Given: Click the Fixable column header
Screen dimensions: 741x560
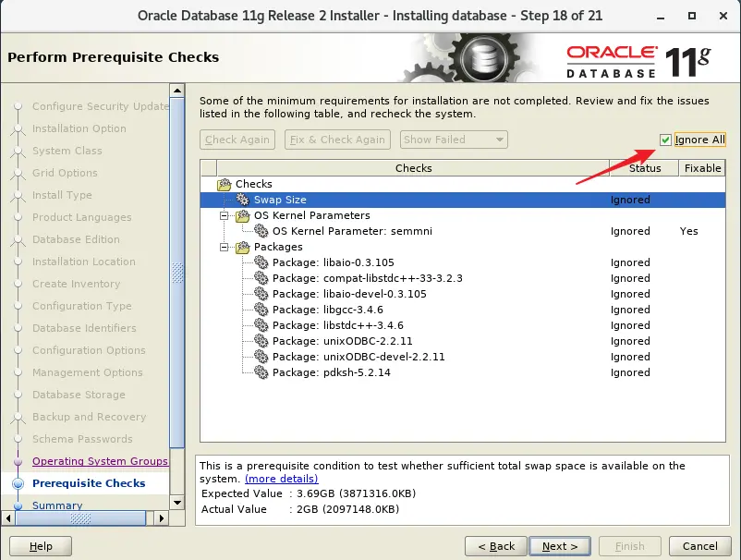Looking at the screenshot, I should tap(702, 168).
